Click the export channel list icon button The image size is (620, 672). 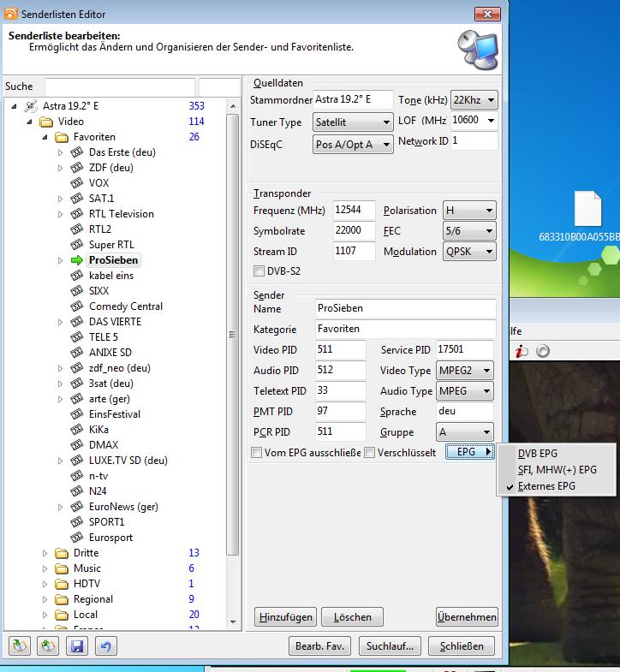pyautogui.click(x=48, y=645)
